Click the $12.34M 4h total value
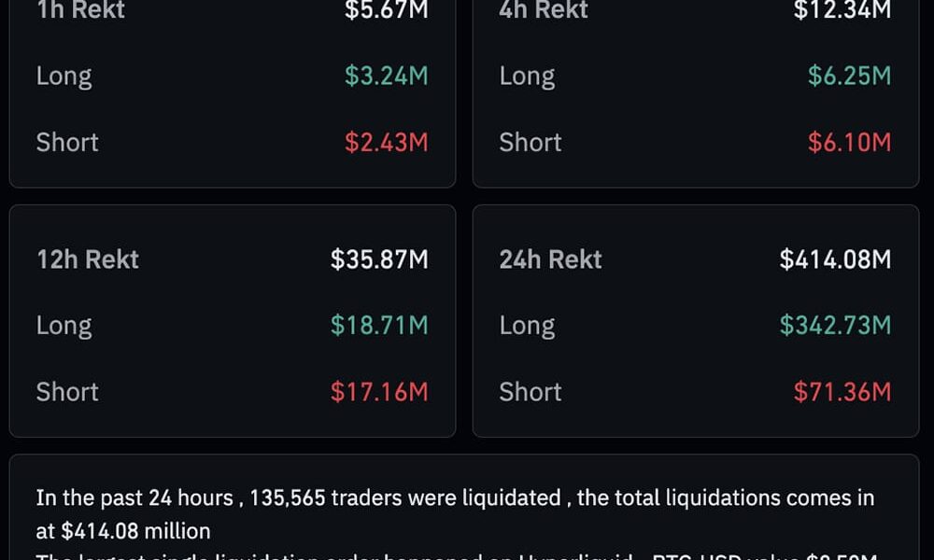The image size is (934, 560). pos(842,11)
